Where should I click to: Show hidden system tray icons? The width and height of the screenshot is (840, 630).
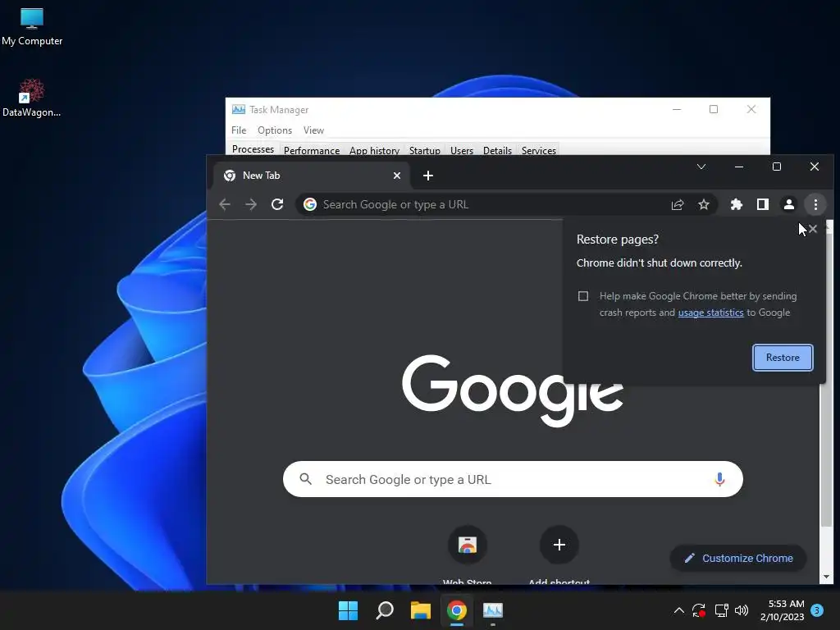pos(678,609)
